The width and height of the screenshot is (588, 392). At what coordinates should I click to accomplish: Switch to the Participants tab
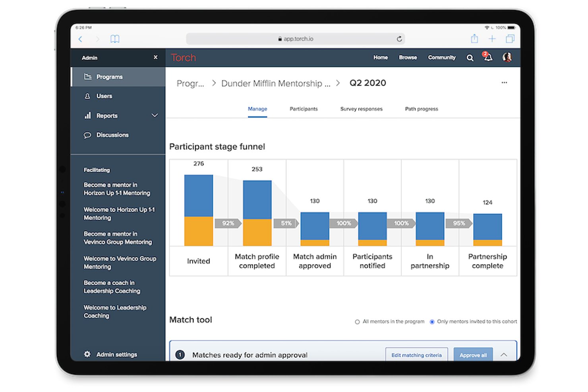[304, 109]
